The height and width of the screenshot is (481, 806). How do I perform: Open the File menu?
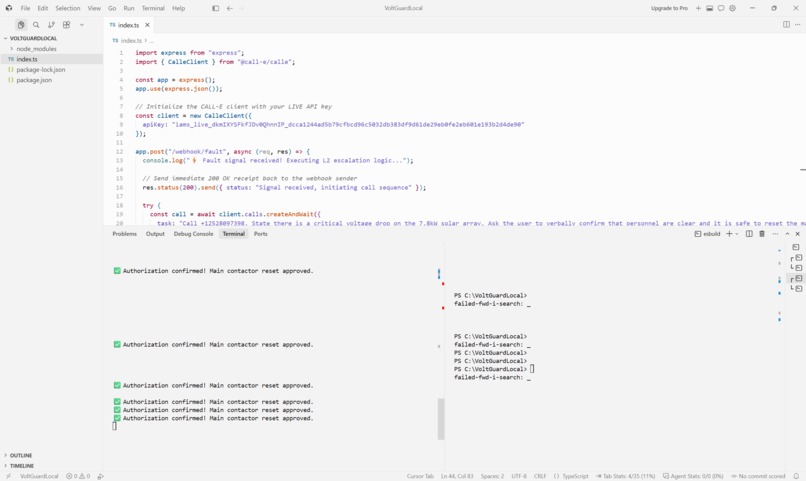[x=25, y=8]
